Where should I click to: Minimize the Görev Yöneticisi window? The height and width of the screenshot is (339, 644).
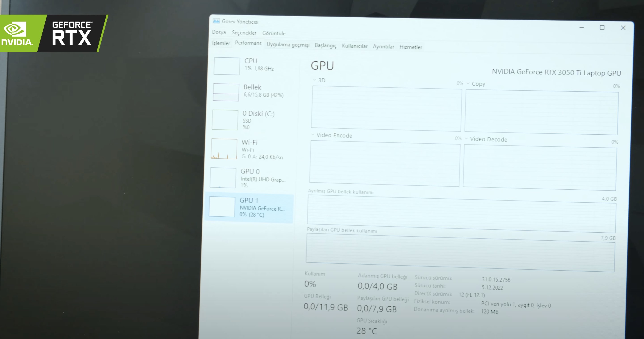click(x=581, y=27)
